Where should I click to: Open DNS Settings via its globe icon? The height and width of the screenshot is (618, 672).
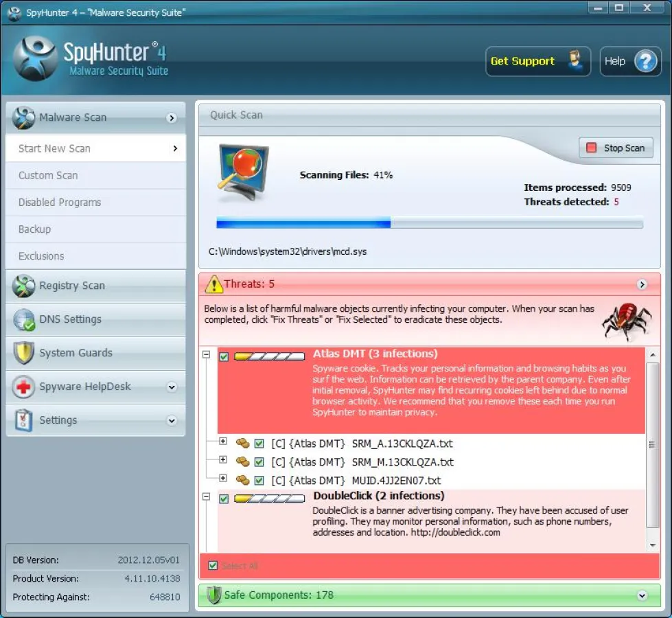(23, 319)
